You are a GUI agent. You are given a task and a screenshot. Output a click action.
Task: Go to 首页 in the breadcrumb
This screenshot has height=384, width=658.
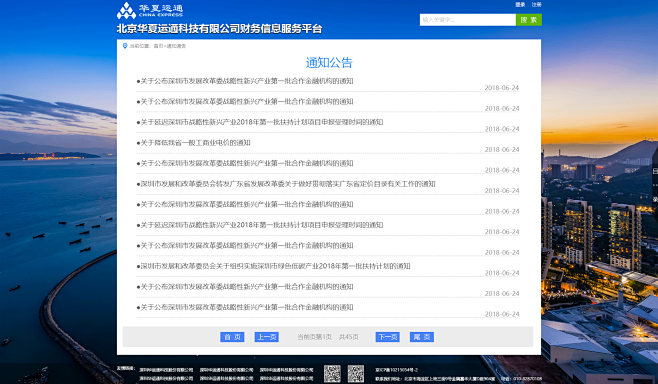[158, 46]
